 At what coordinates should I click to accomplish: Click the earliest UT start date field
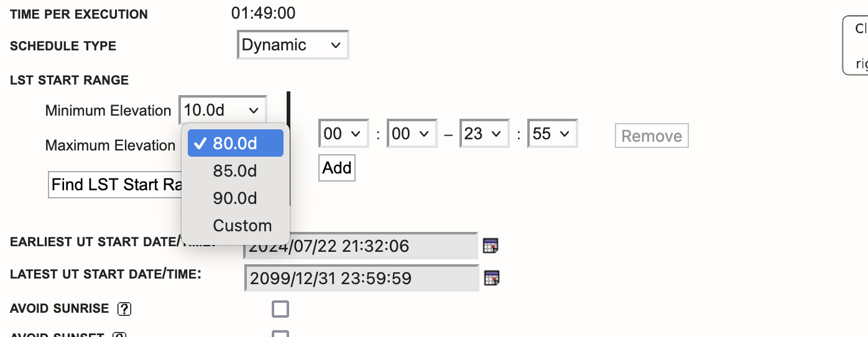click(x=361, y=246)
